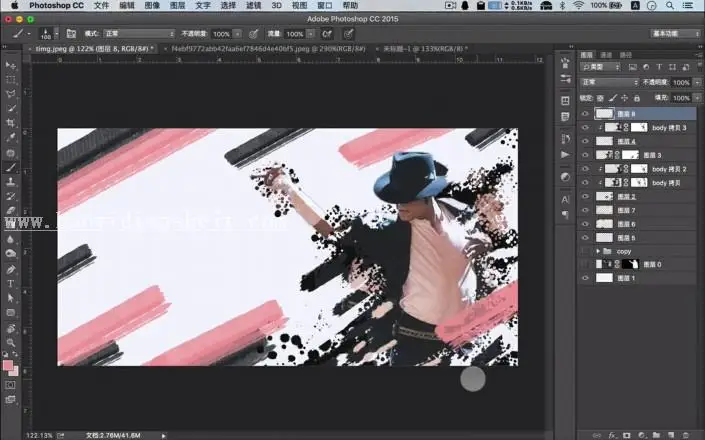Select the Clone Stamp tool
Viewport: 705px width, 440px height.
click(x=10, y=182)
